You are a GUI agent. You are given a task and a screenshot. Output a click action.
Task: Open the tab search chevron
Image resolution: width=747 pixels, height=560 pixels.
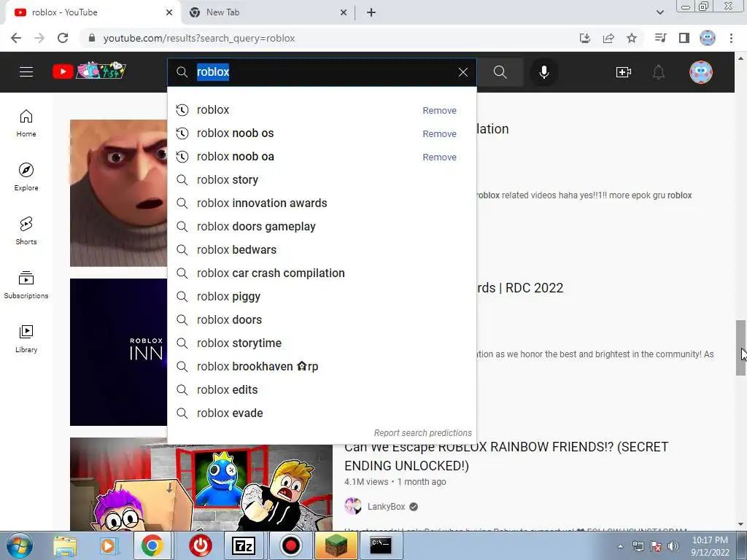pyautogui.click(x=659, y=12)
